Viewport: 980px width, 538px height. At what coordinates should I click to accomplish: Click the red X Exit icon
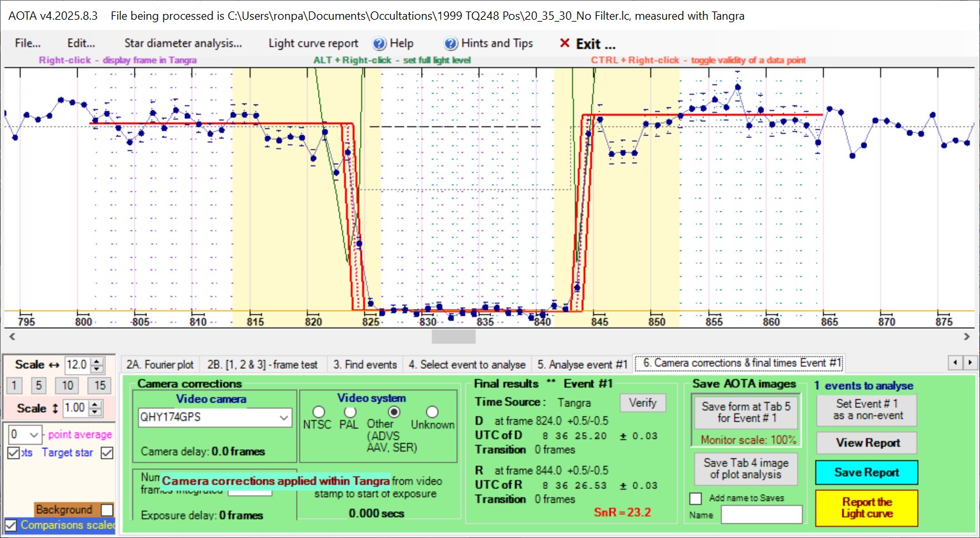coord(564,43)
